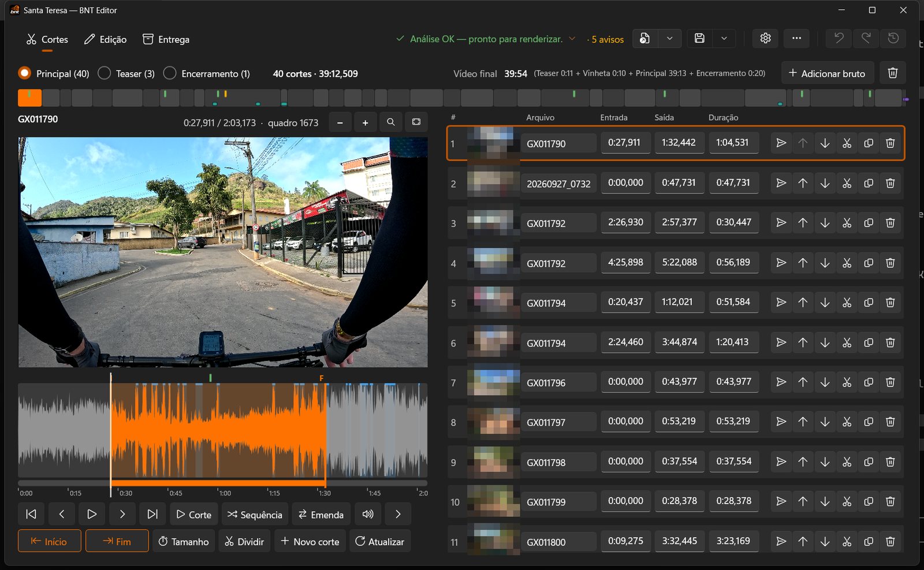Viewport: 924px width, 570px height.
Task: Click the Novo corte button
Action: [310, 541]
